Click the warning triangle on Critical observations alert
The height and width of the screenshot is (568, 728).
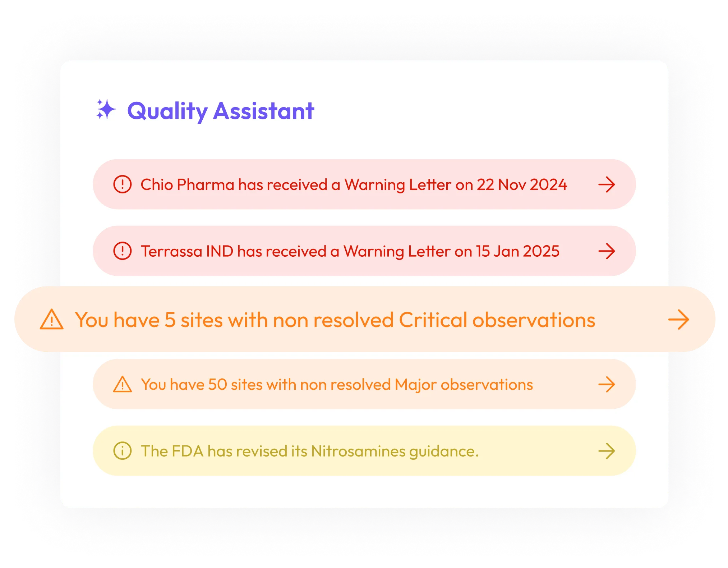(x=52, y=319)
